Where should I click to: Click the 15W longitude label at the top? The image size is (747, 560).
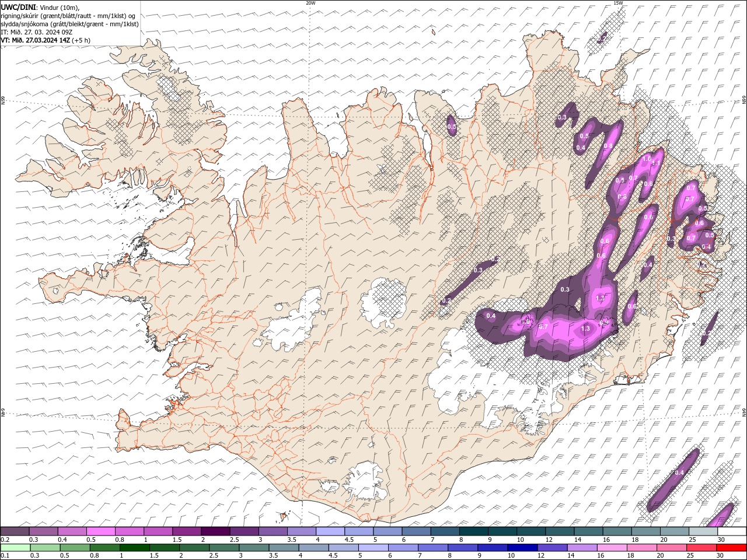coord(618,3)
